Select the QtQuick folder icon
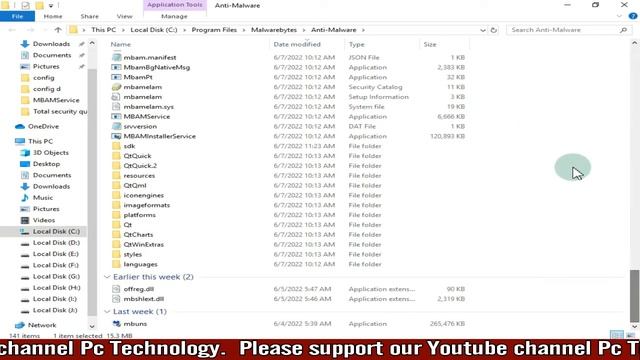 (x=116, y=156)
